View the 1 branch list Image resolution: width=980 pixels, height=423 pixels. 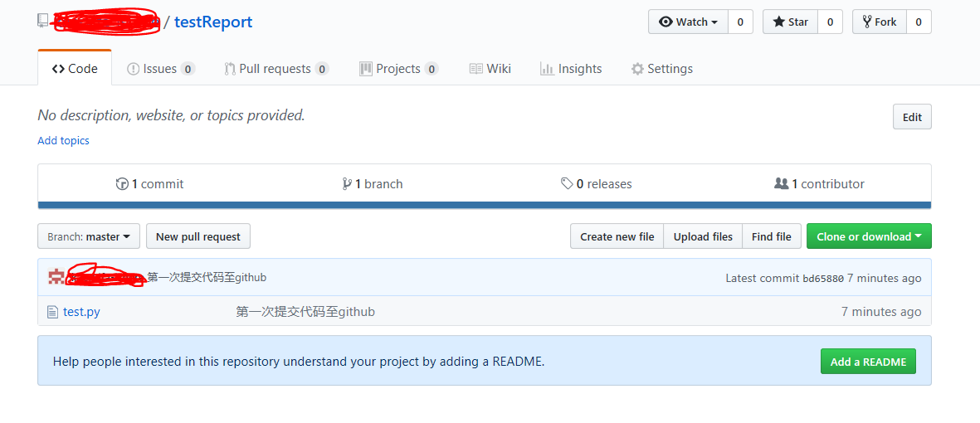[373, 183]
